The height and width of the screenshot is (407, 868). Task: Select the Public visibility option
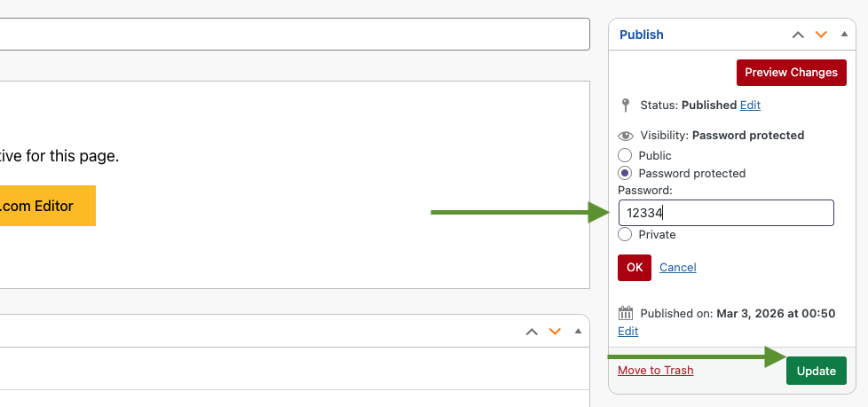point(625,155)
